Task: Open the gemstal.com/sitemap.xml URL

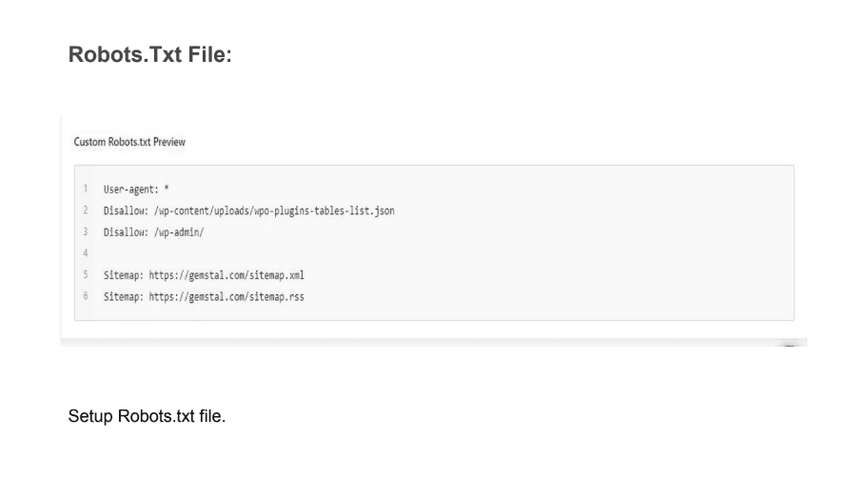Action: (227, 275)
